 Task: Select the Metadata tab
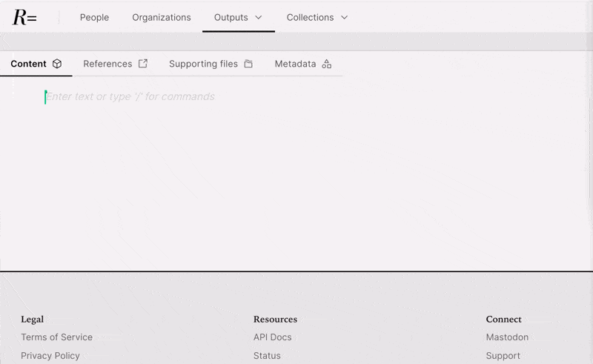tap(295, 64)
